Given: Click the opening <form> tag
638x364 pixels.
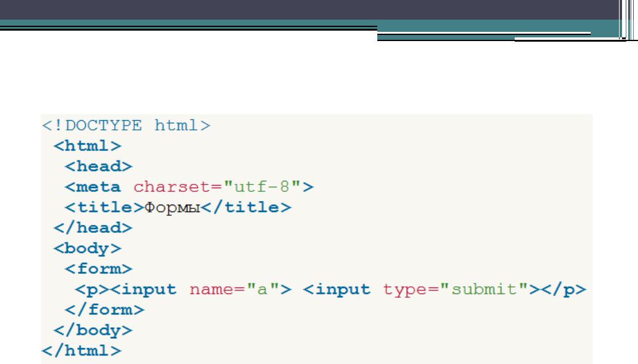Looking at the screenshot, I should coord(98,269).
